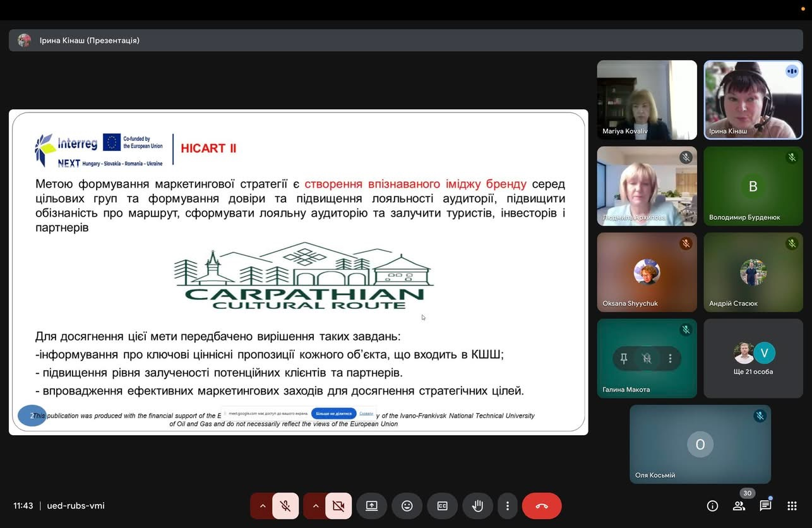The image size is (812, 528).
Task: Open the 'Ще 21 особа' participants tile
Action: click(753, 358)
